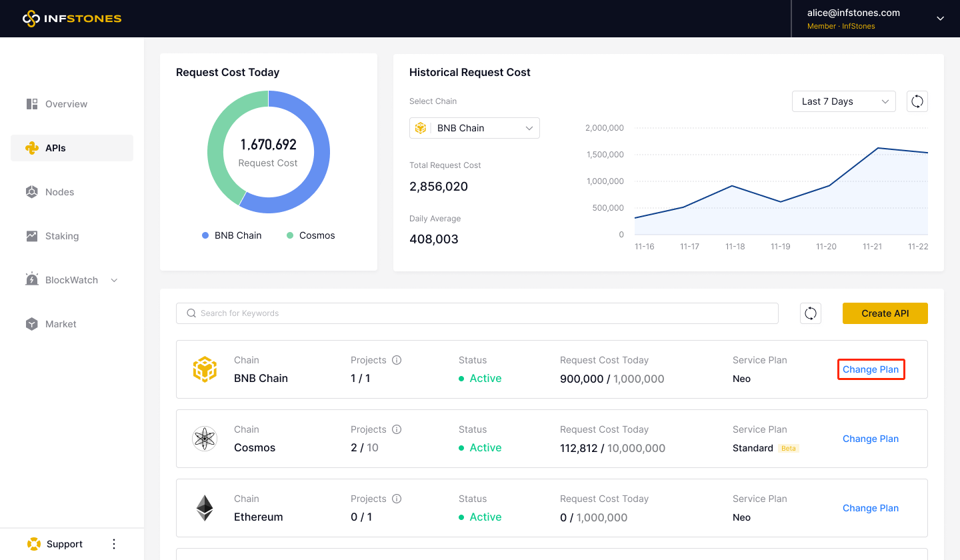Click the BNB Chain name in list

(x=261, y=378)
